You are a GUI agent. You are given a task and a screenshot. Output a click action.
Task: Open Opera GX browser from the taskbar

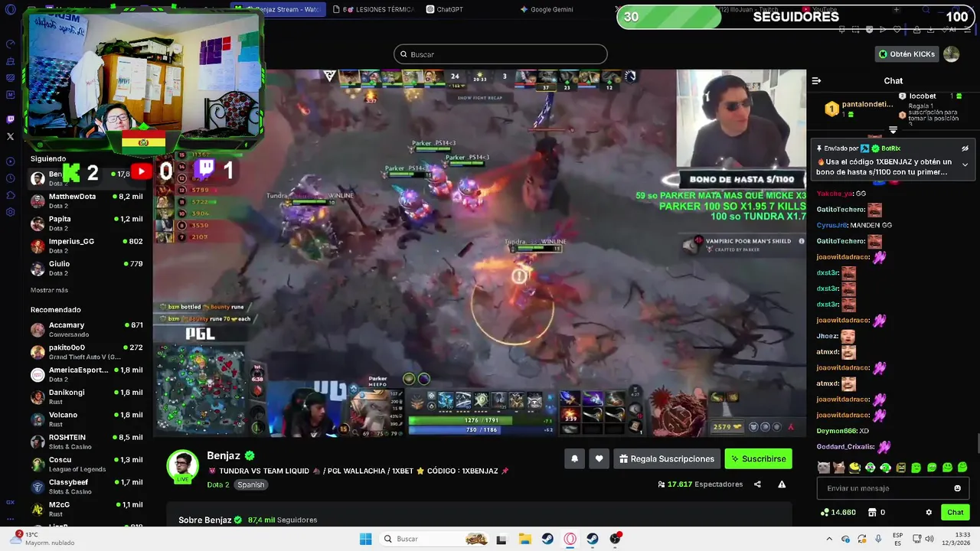[x=570, y=539]
